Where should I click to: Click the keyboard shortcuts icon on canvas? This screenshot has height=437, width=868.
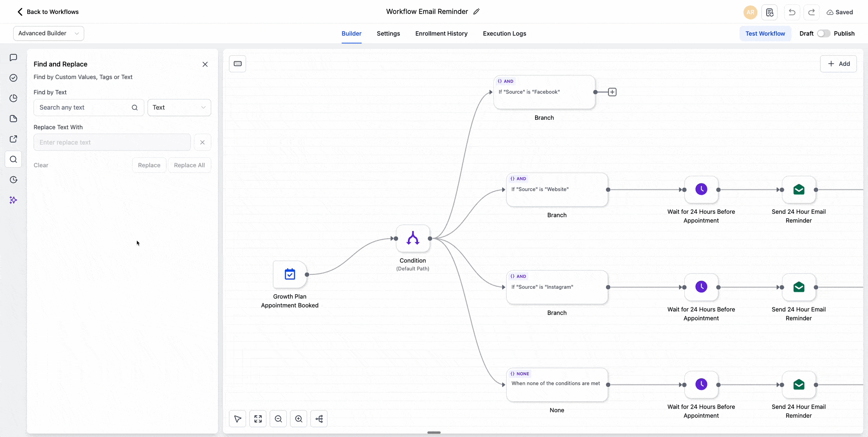click(x=237, y=64)
